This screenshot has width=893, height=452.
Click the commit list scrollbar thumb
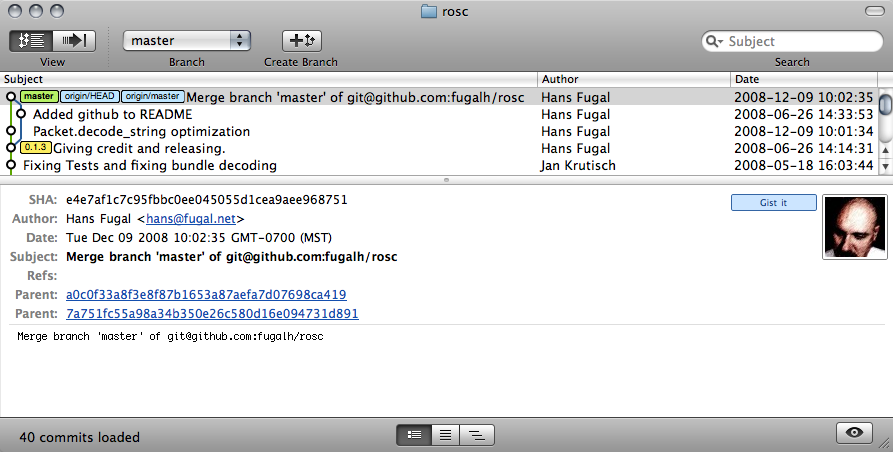tap(885, 104)
